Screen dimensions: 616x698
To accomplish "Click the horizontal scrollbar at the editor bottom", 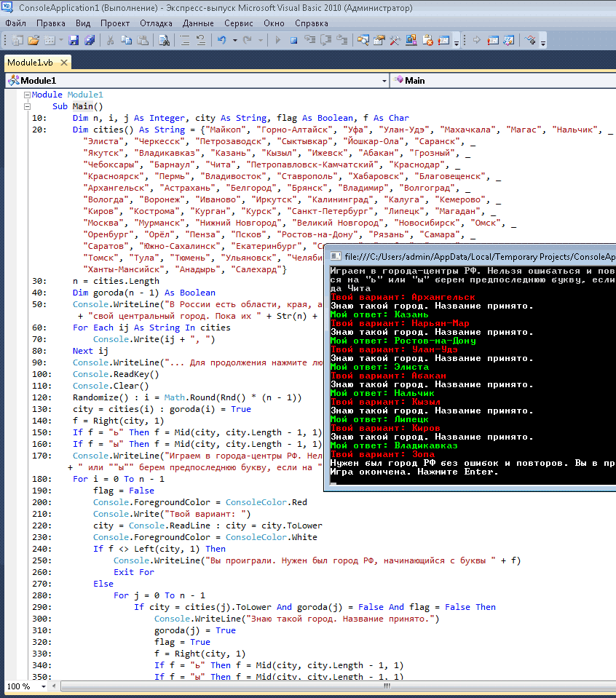I will [339, 686].
